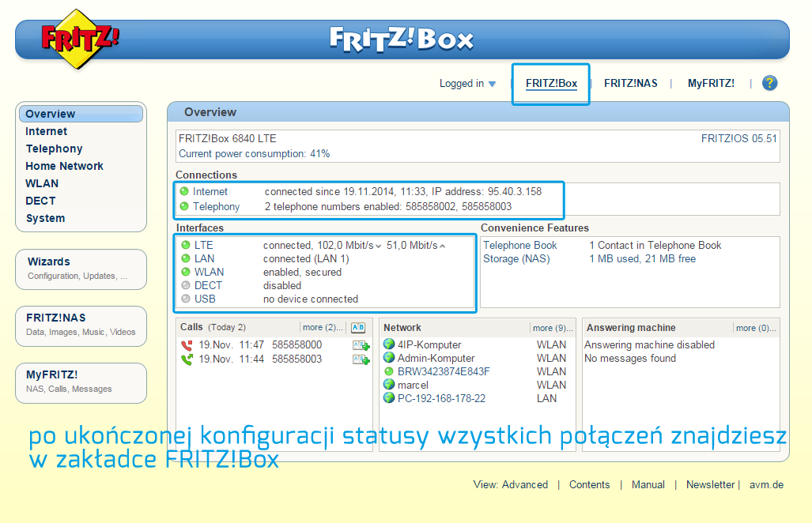Switch to the FRITZ!NAS tab
This screenshot has width=812, height=523.
[x=630, y=82]
